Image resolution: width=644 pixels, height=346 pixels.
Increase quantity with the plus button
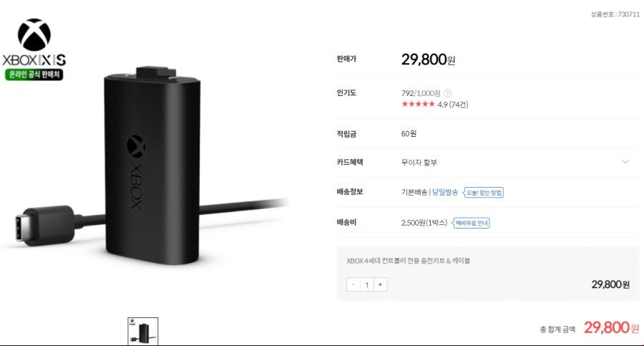(x=381, y=284)
